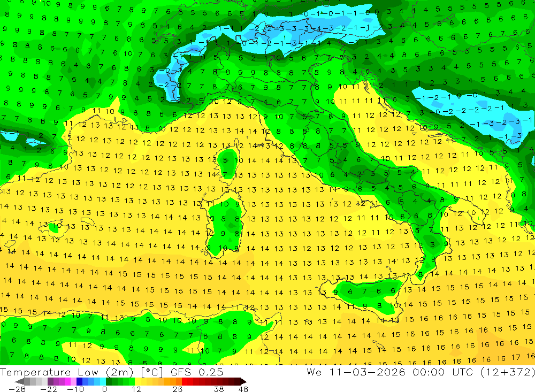
Task: Click the "-22" legend label
Action: [x=49, y=389]
